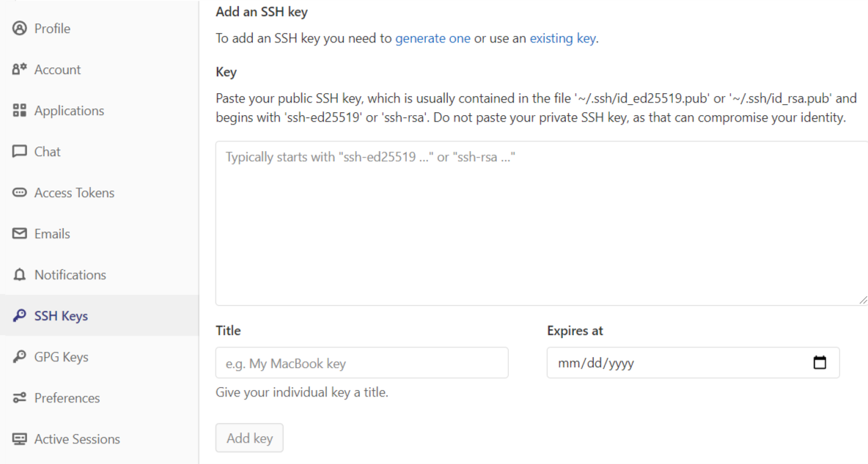Image resolution: width=868 pixels, height=464 pixels.
Task: Click the Profile icon in sidebar
Action: [x=20, y=29]
